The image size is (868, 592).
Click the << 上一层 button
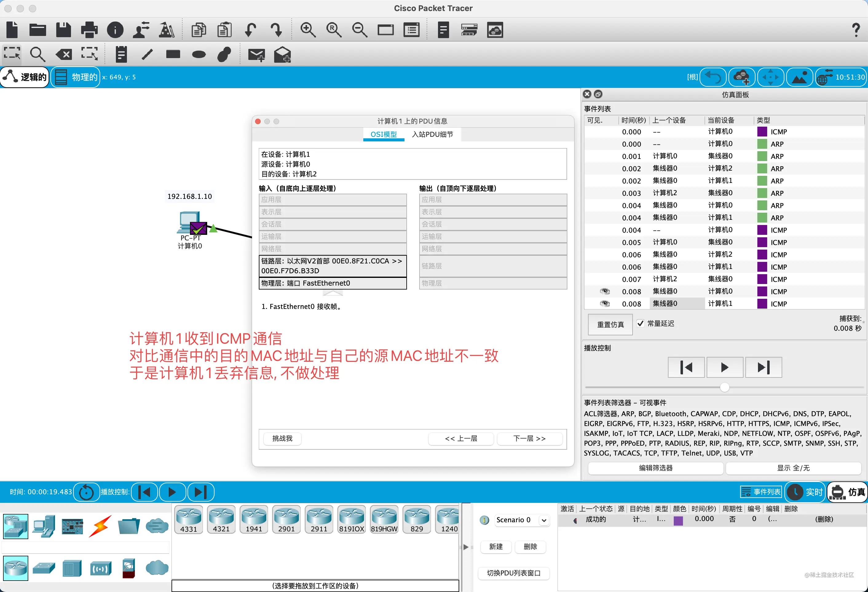click(461, 439)
